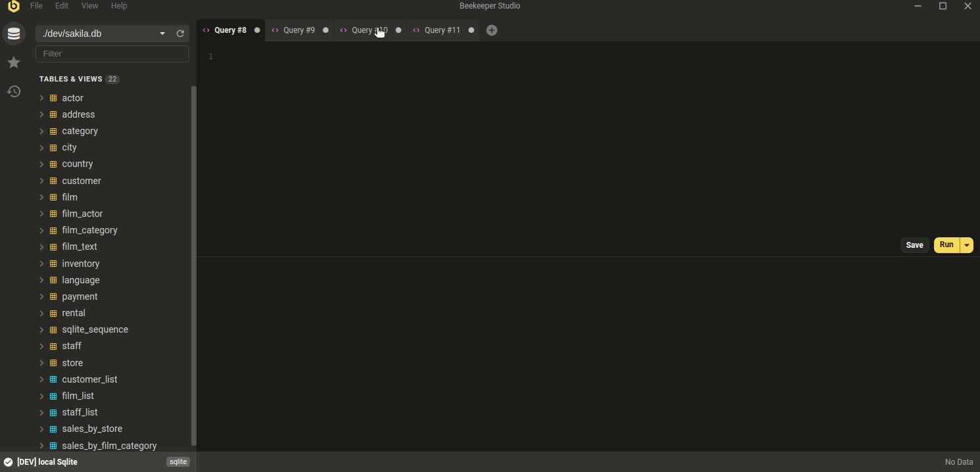Open the database connection dropdown
This screenshot has height=472, width=980.
(x=162, y=33)
